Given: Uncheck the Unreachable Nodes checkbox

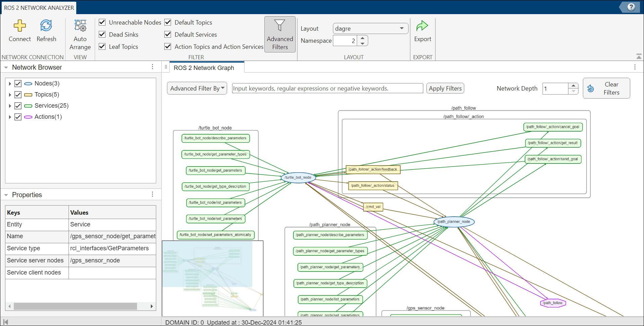Looking at the screenshot, I should 102,22.
